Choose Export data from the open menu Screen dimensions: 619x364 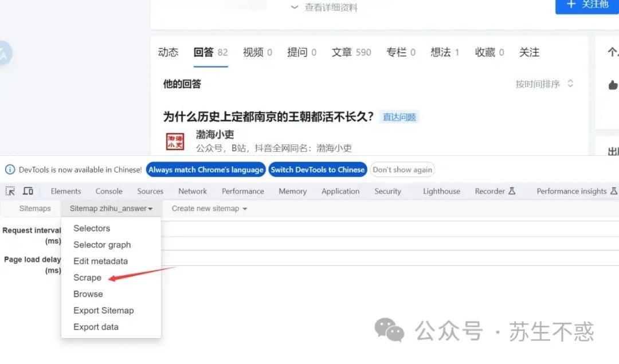click(x=95, y=327)
